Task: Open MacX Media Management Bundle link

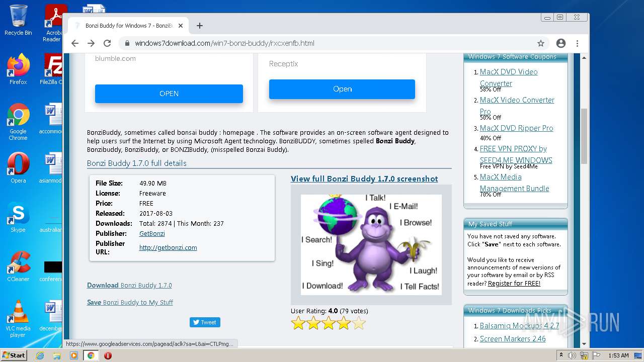Action: pyautogui.click(x=515, y=183)
